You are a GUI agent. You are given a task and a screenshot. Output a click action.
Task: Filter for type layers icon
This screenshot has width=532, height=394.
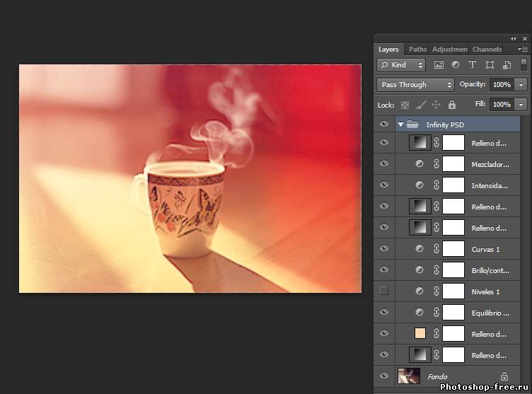tap(473, 65)
